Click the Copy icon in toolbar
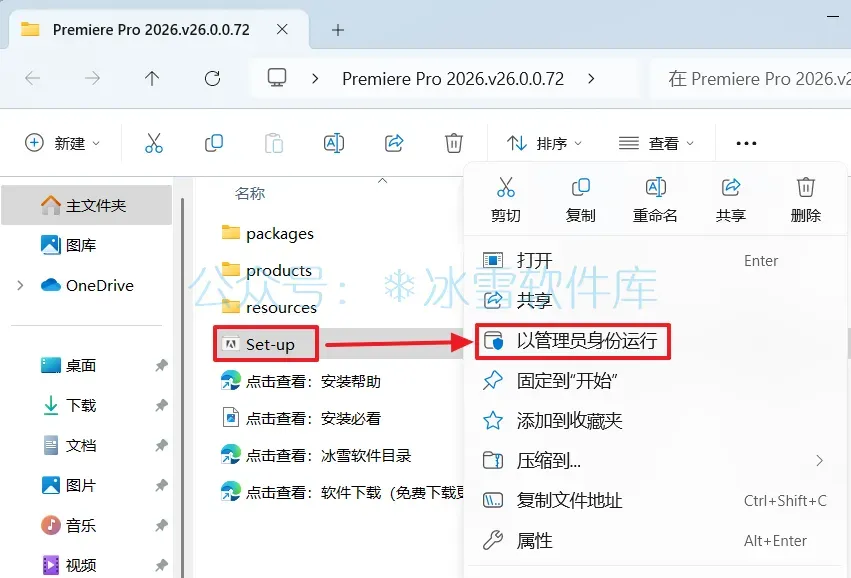The height and width of the screenshot is (578, 851). pos(214,143)
